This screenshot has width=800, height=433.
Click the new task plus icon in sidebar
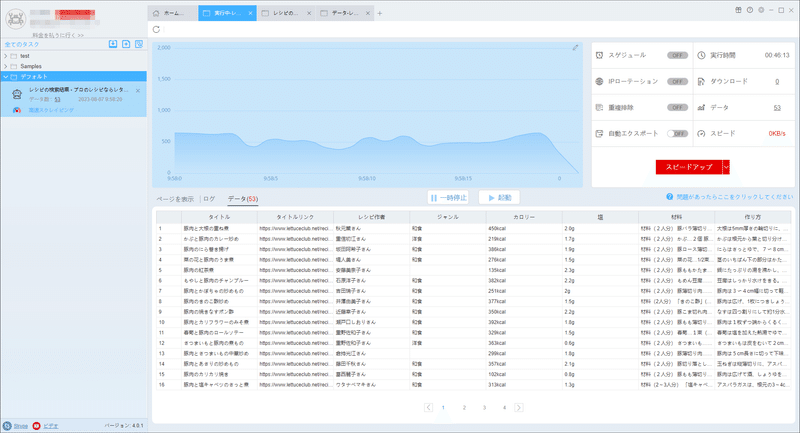coord(126,44)
